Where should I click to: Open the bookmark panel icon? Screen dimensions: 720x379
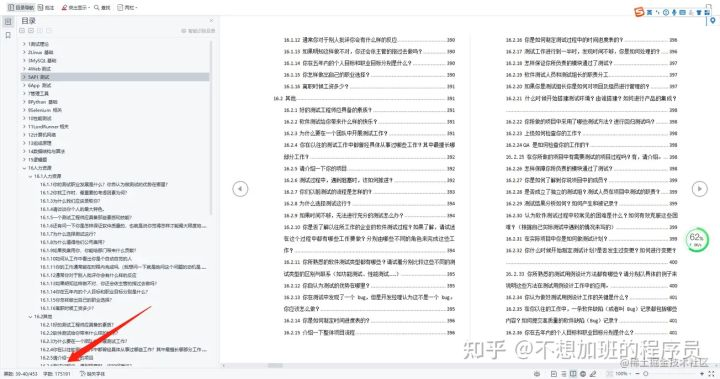8,35
